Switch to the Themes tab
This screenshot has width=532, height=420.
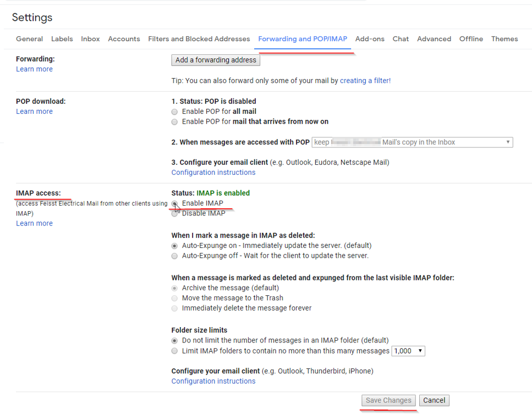pos(504,39)
